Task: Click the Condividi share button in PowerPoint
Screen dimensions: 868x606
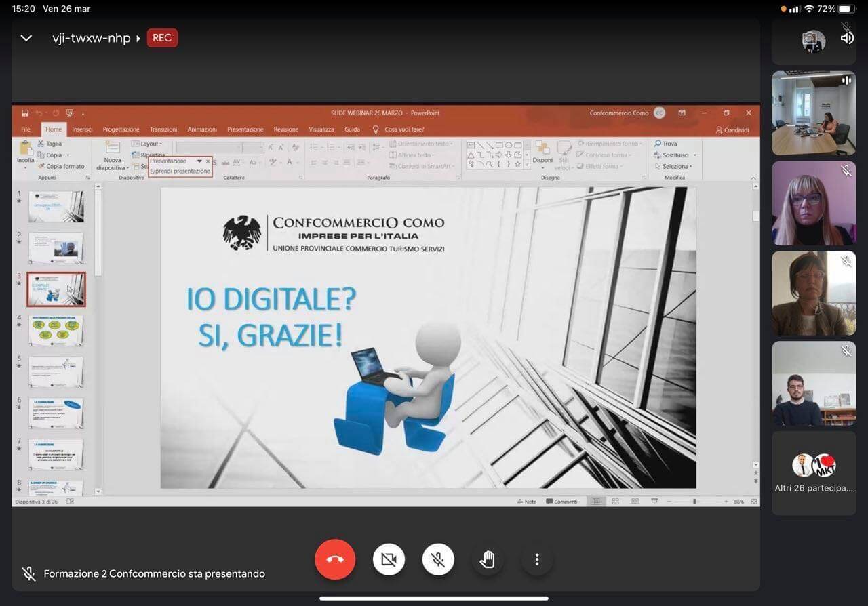Action: 732,130
